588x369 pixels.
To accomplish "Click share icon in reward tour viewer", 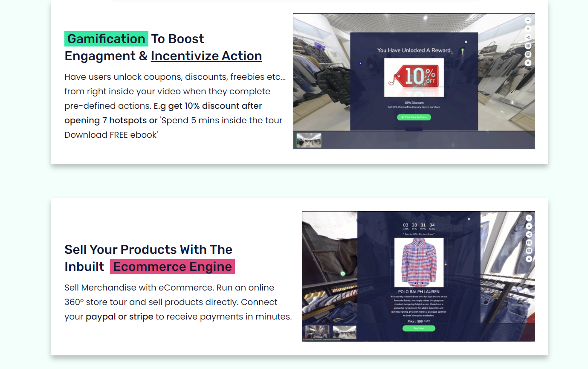I will tap(528, 37).
